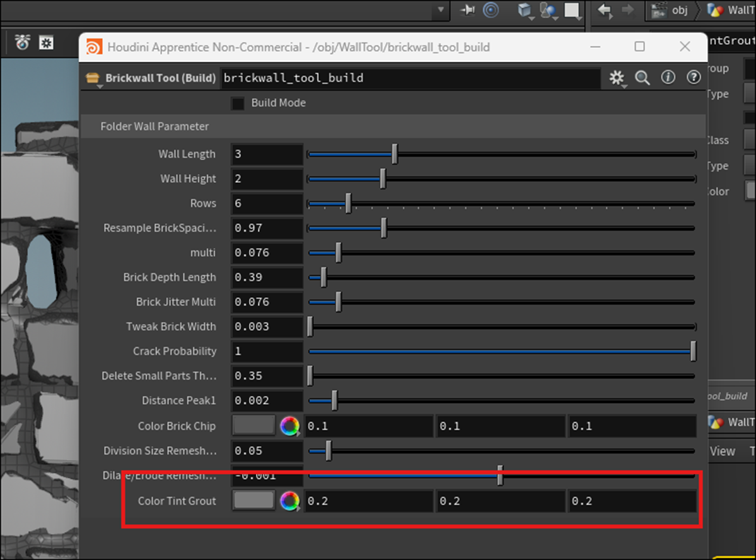The height and width of the screenshot is (560, 756).
Task: Click the Division Size Remesh slider handle
Action: pos(329,450)
